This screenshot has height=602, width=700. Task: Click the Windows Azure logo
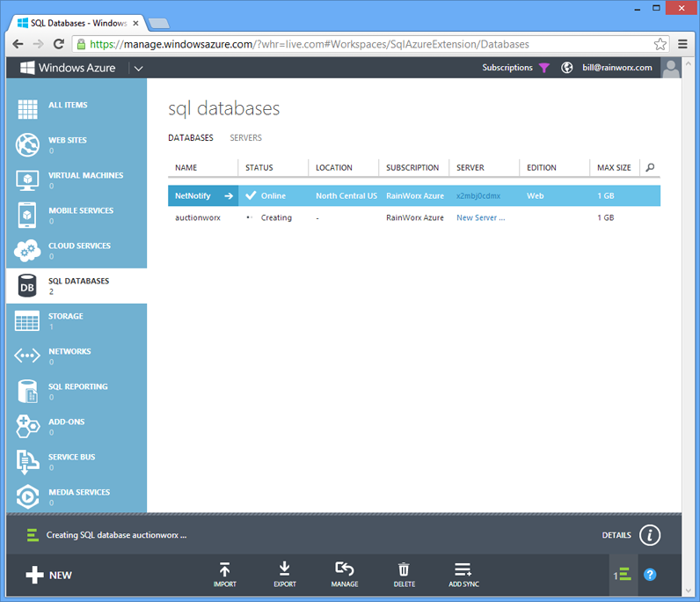point(27,68)
